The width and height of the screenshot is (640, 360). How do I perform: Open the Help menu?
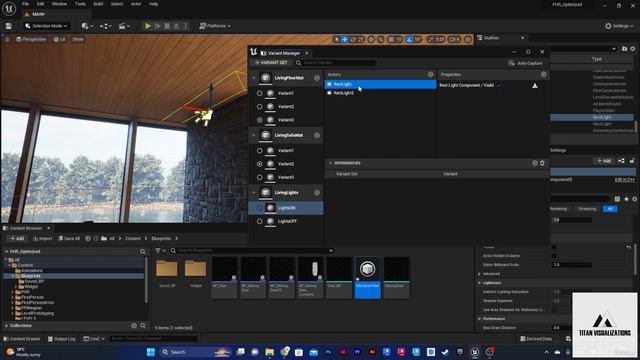pos(153,4)
